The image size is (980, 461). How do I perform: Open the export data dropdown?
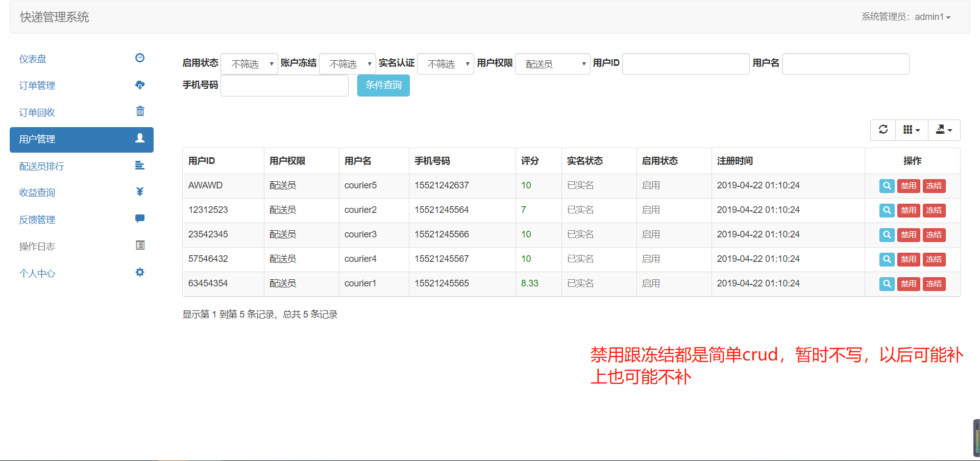coord(944,130)
